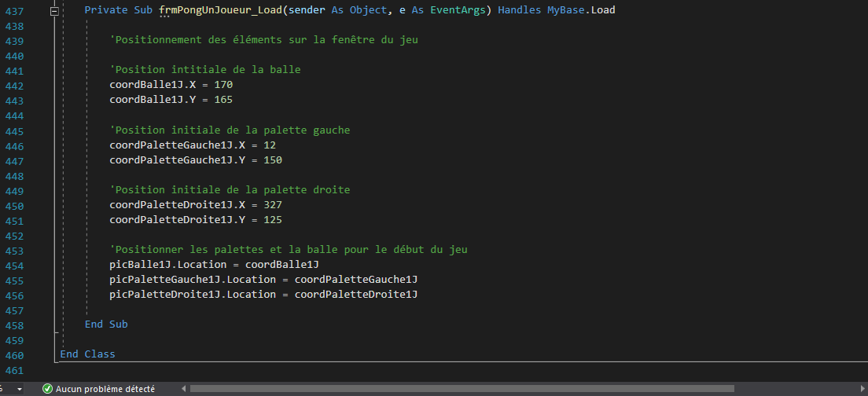Click the 'Object' type of sender parameter
Screen dimensions: 868x396
click(x=368, y=10)
